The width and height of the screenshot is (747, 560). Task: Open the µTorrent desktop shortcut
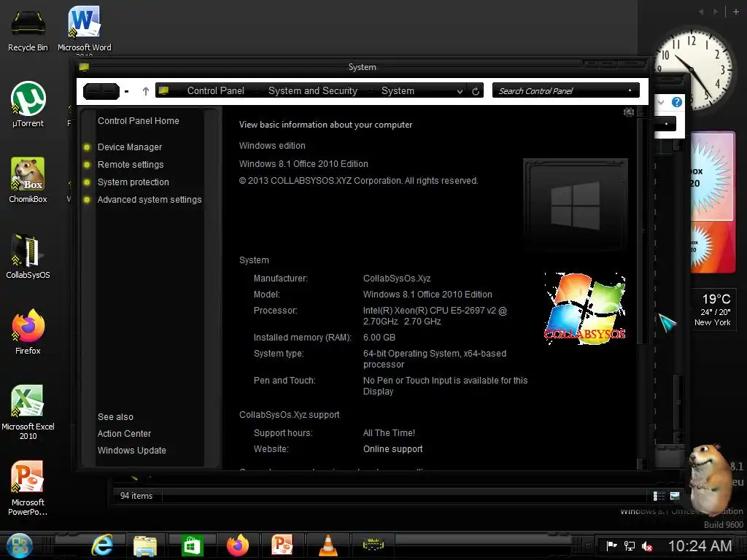[x=28, y=104]
